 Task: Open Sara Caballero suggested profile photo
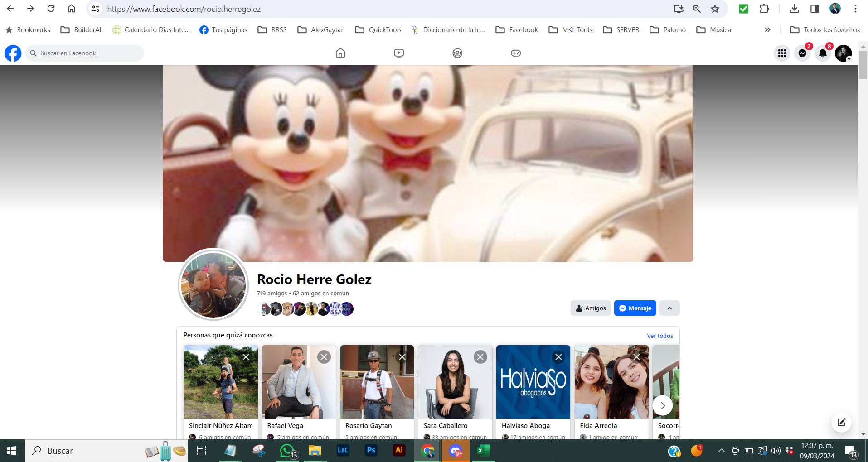(x=455, y=382)
